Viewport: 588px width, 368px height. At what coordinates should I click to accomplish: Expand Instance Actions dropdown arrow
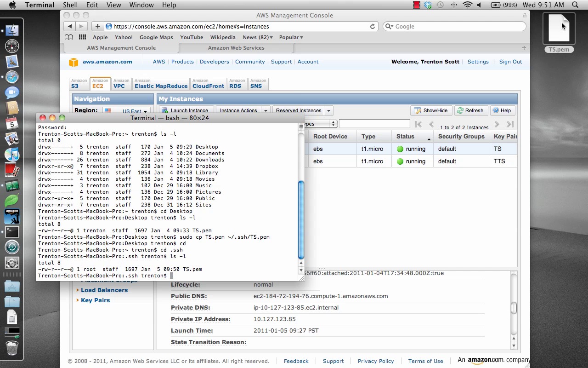coord(265,110)
